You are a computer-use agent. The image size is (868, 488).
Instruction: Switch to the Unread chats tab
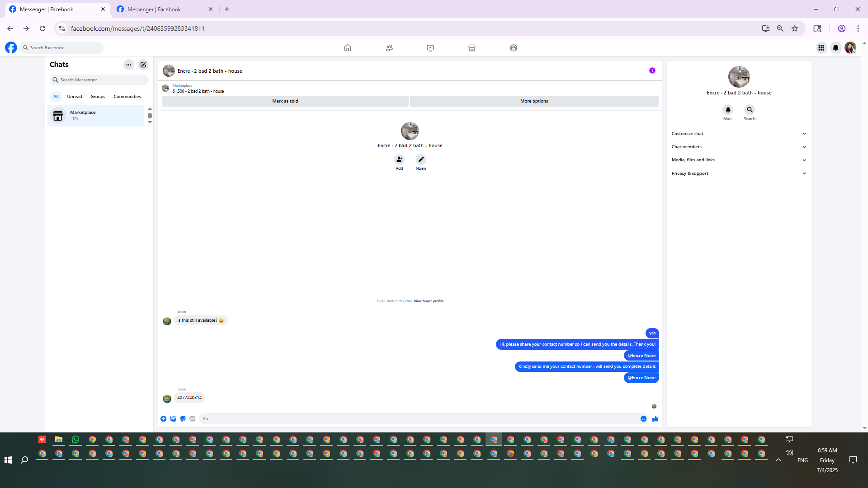pos(75,97)
